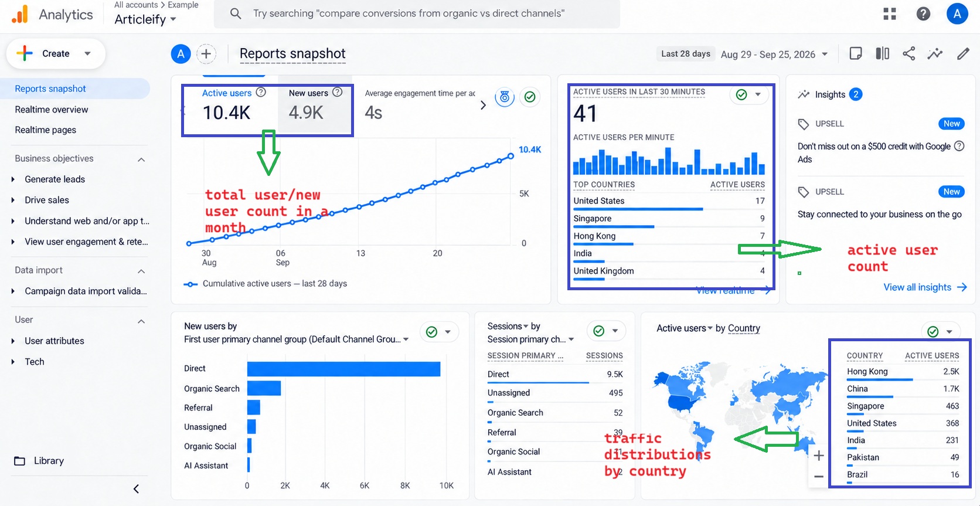Open the Insights sparkline icon in toolbar
980x506 pixels.
click(x=935, y=54)
